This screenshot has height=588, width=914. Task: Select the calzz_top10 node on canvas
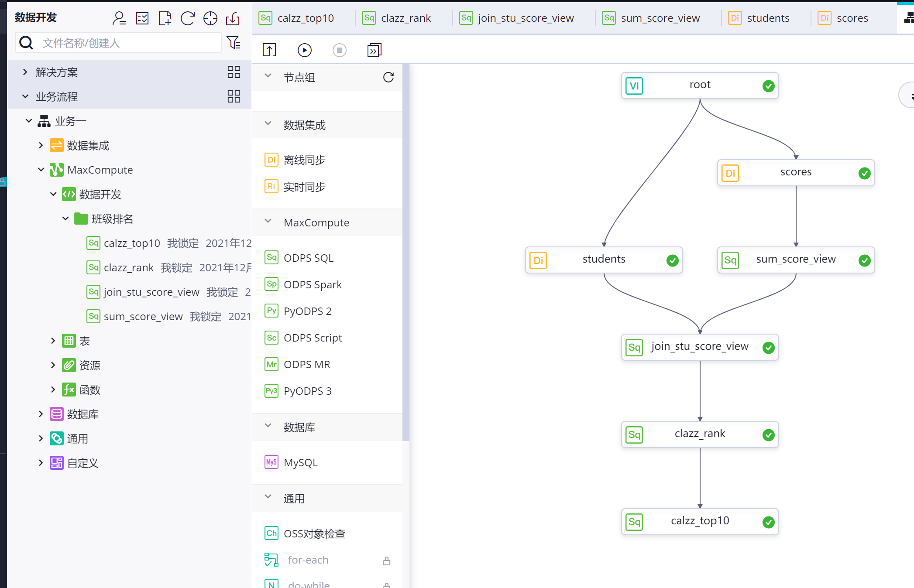700,522
